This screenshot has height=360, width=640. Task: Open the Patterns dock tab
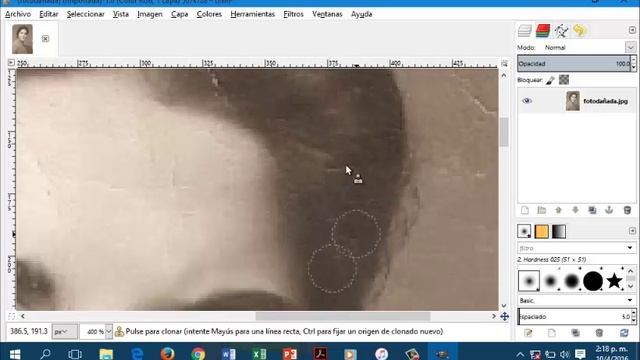coord(542,231)
